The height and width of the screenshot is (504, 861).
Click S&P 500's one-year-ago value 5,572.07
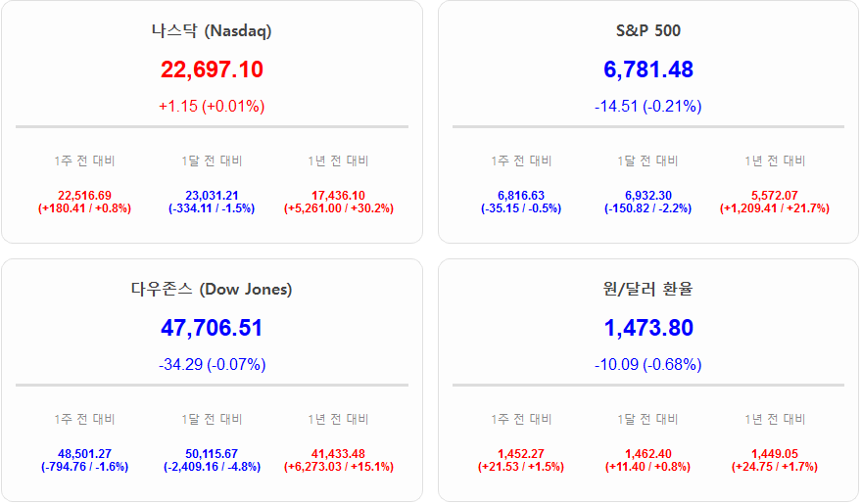(774, 196)
